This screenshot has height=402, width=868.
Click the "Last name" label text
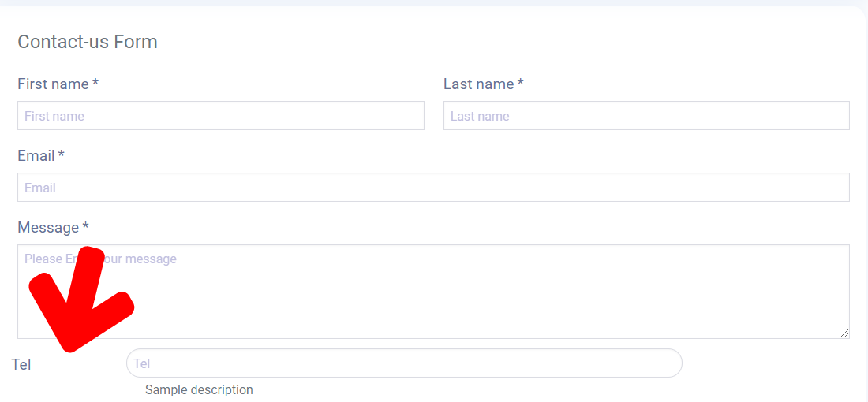(x=478, y=84)
